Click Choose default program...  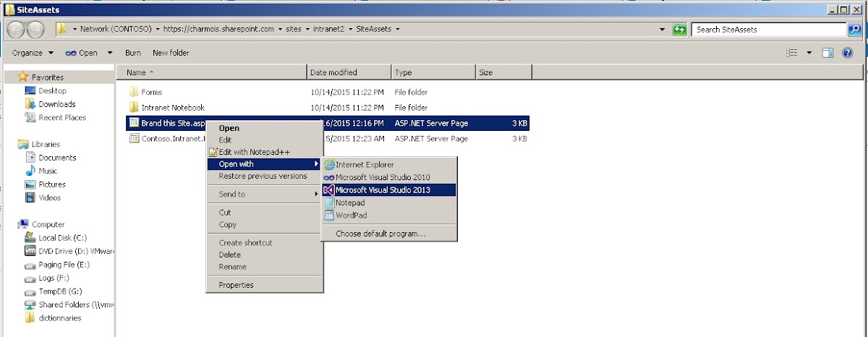coord(389,234)
